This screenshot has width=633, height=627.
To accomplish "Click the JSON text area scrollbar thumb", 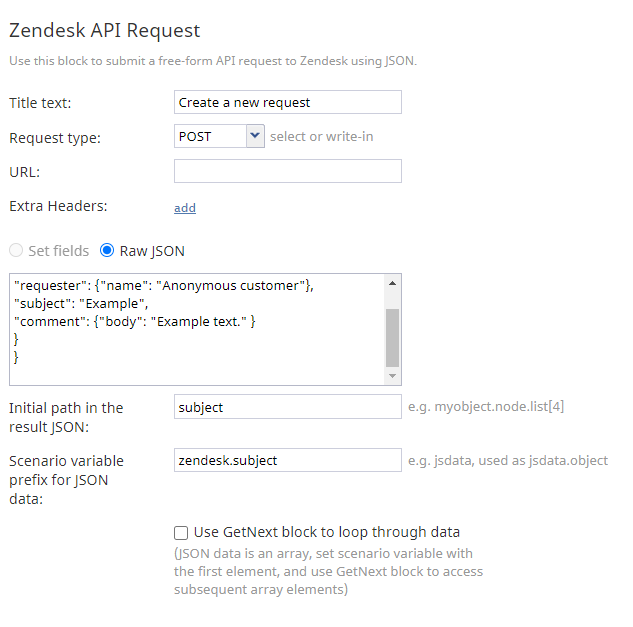I will [x=392, y=338].
